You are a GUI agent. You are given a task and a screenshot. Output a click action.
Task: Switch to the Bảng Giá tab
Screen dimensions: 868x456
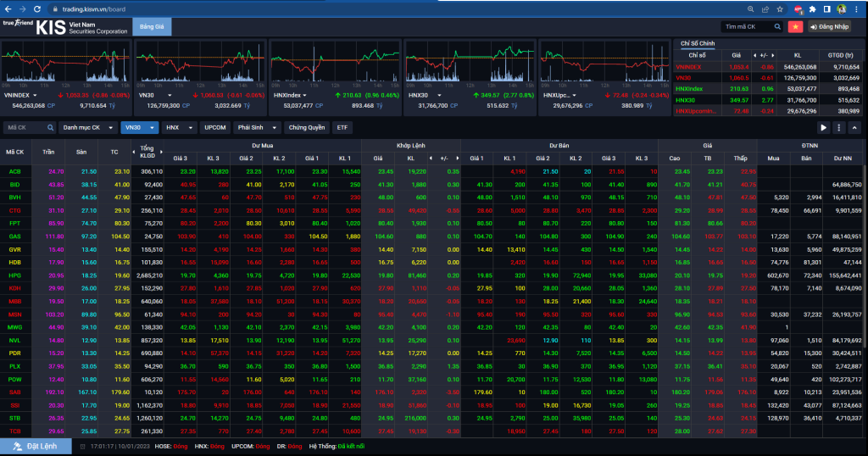152,26
